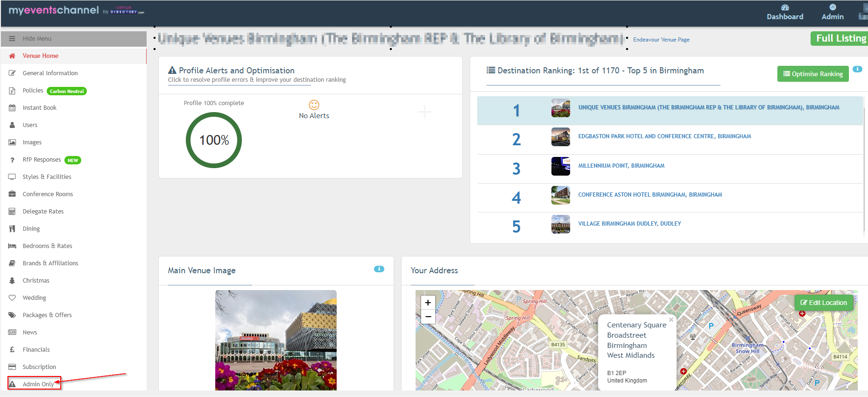Viewport: 868px width, 397px height.
Task: Open Millennium Point, Birmingham ranking link
Action: point(621,166)
